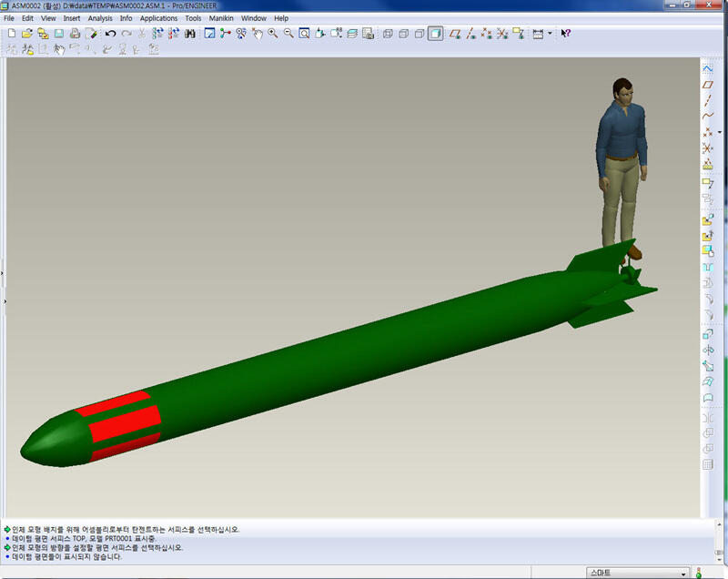Click the Zoom In magnifier icon
Viewport: 728px width, 579px height.
pos(272,34)
